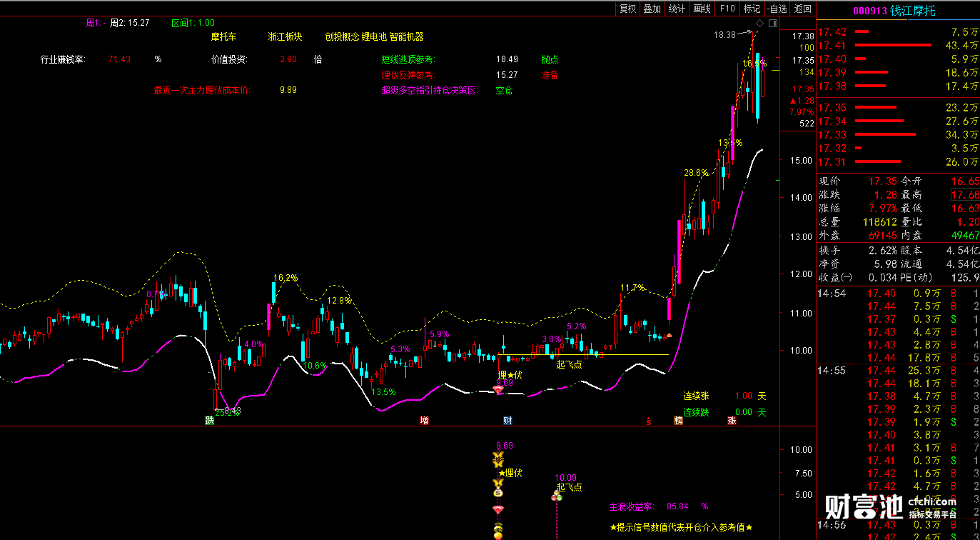Click the 17.42 top ask price row
Screen dimensions: 980x540
(x=899, y=32)
